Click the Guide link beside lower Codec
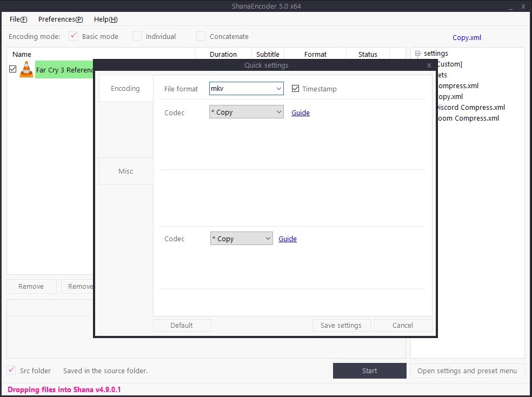Screen dimensions: 532x397 [x=288, y=239]
